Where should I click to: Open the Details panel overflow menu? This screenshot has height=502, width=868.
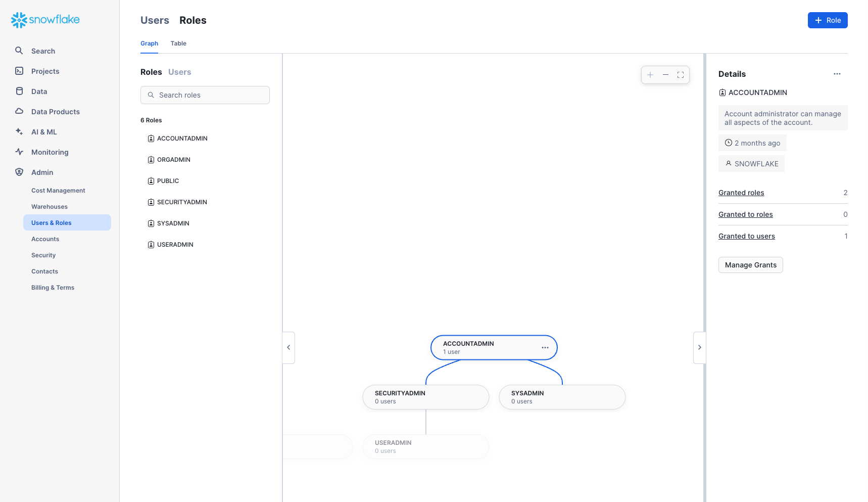(x=837, y=74)
